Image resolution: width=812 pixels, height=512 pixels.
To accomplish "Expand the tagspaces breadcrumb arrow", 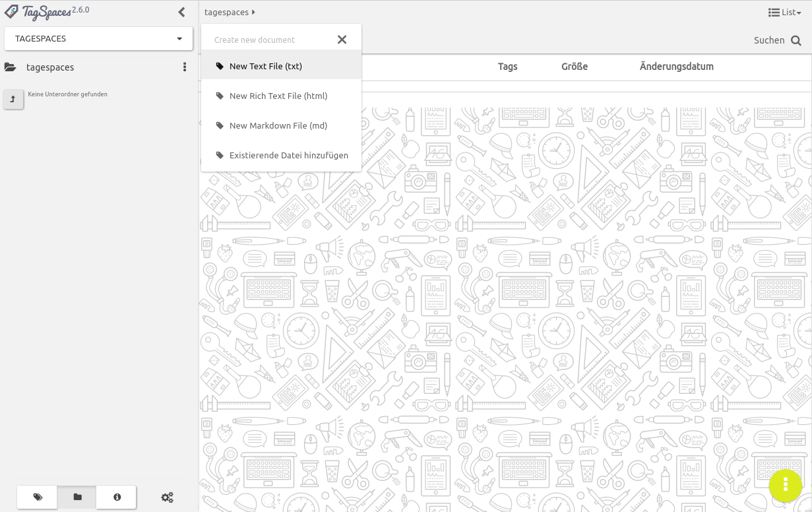I will [253, 12].
